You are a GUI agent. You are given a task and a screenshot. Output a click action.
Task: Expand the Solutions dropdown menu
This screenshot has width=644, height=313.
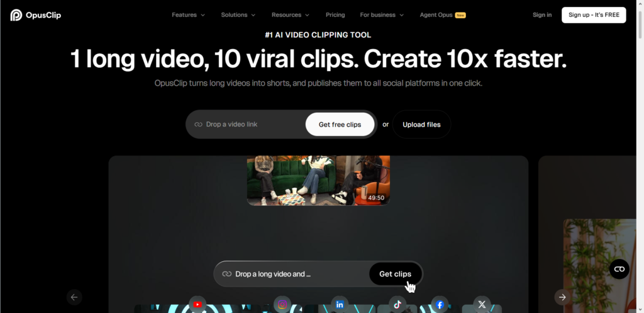(238, 15)
